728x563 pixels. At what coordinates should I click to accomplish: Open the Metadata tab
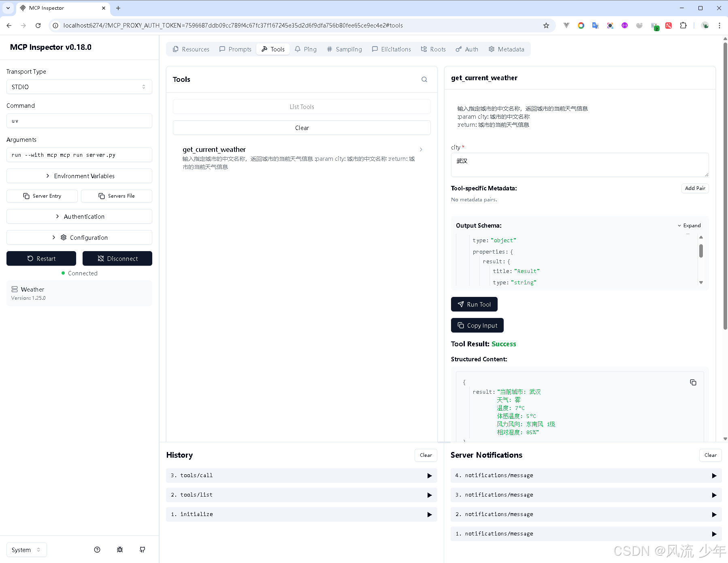click(506, 49)
